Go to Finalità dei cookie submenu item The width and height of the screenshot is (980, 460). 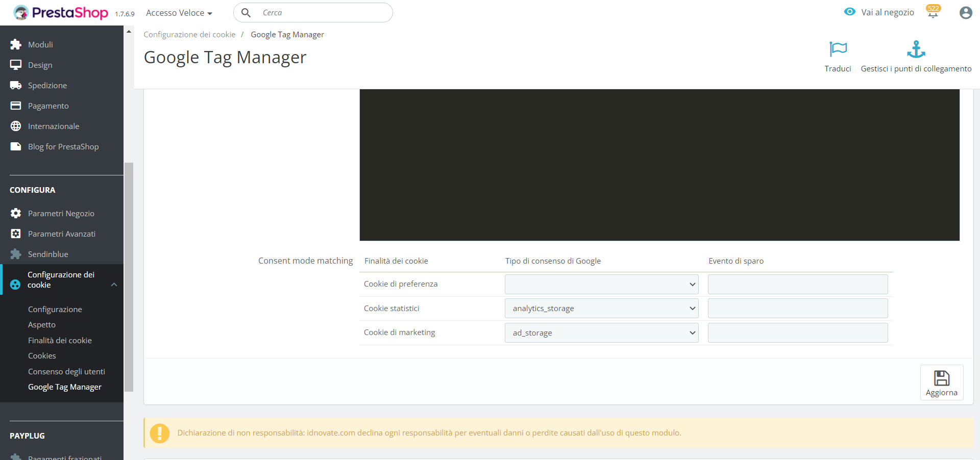click(x=60, y=341)
